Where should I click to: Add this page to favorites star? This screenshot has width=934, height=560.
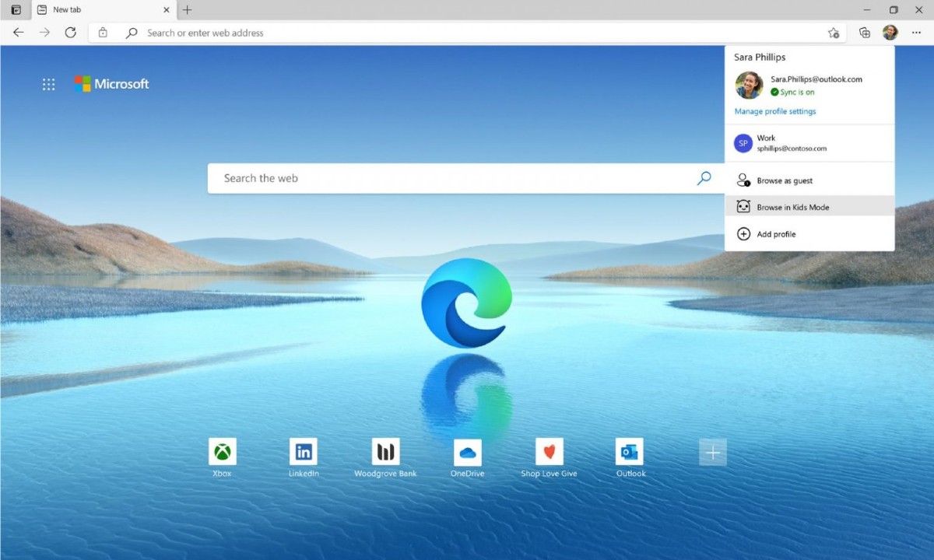coord(834,33)
